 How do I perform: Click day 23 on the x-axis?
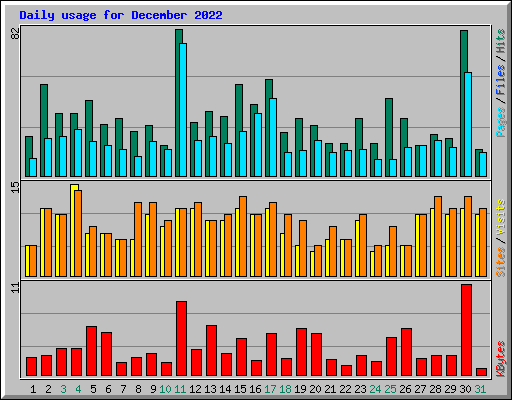point(360,389)
